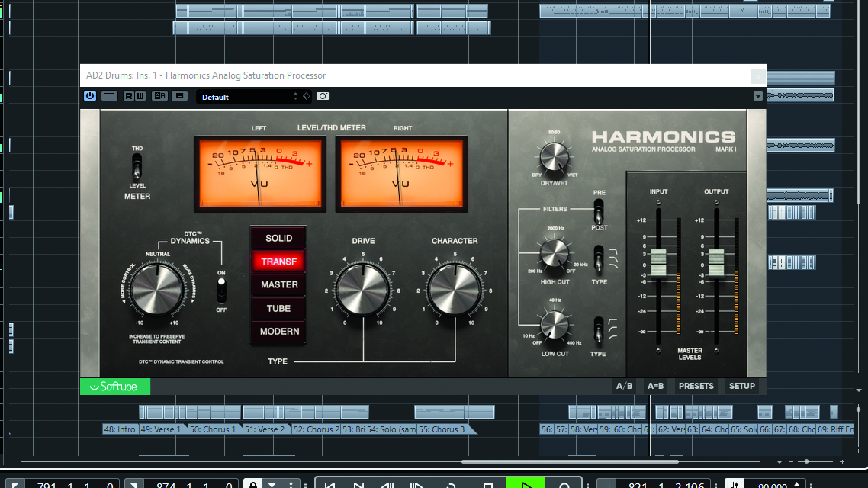The height and width of the screenshot is (488, 868).
Task: Click the green Play transport button
Action: (526, 484)
